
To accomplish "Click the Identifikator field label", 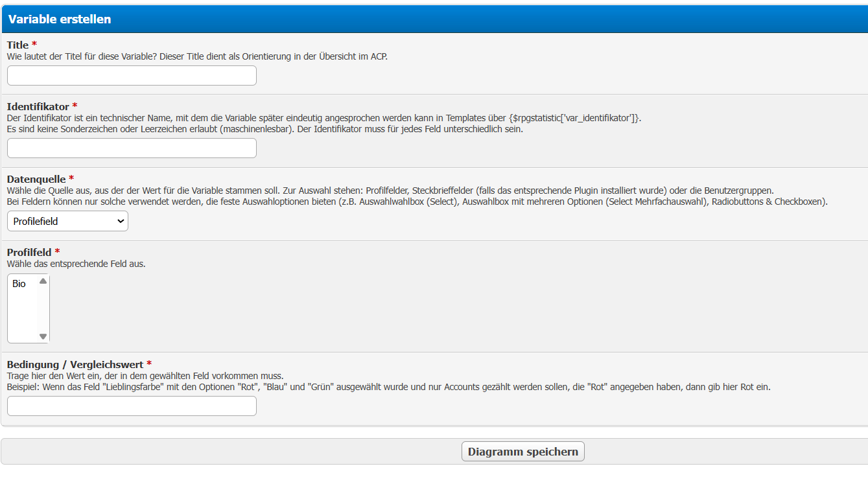I will 38,106.
